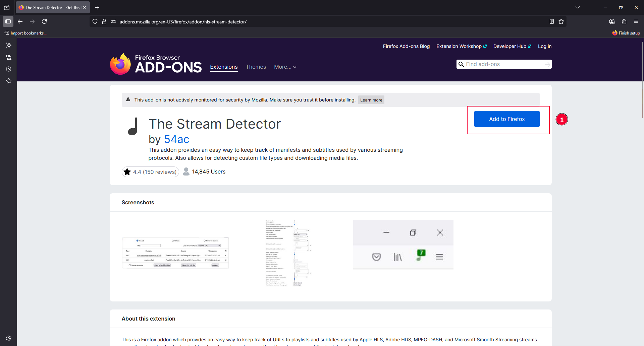The image size is (644, 346).
Task: Click the page vertical scrollbar
Action: point(642,80)
